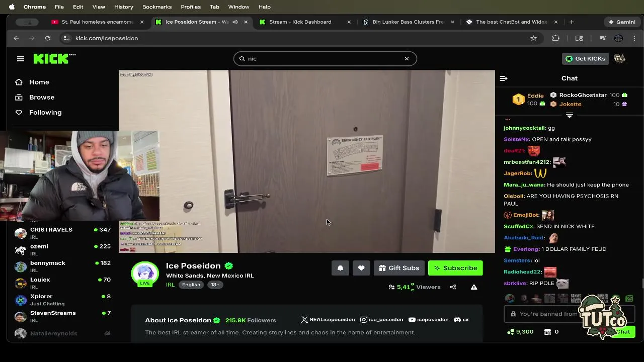
Task: Click ScuffedCx username in chat
Action: pyautogui.click(x=519, y=226)
